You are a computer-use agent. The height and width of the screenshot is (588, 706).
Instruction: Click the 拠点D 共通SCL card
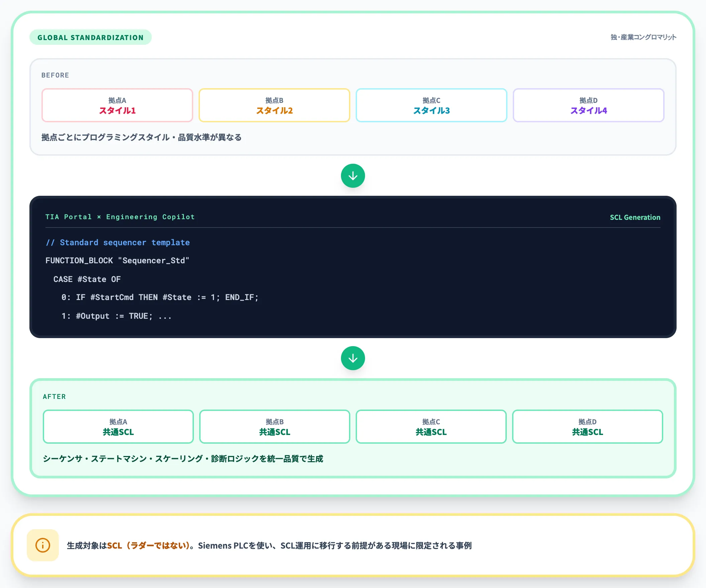click(587, 426)
